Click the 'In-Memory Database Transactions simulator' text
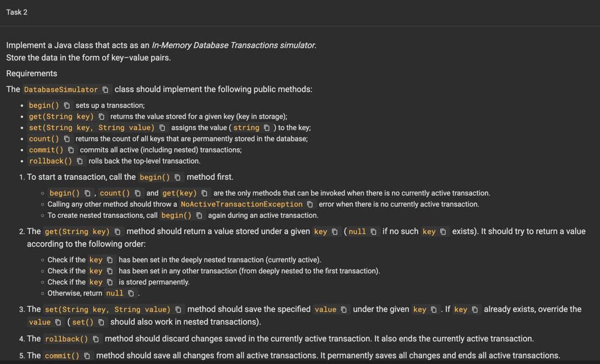 coord(233,46)
